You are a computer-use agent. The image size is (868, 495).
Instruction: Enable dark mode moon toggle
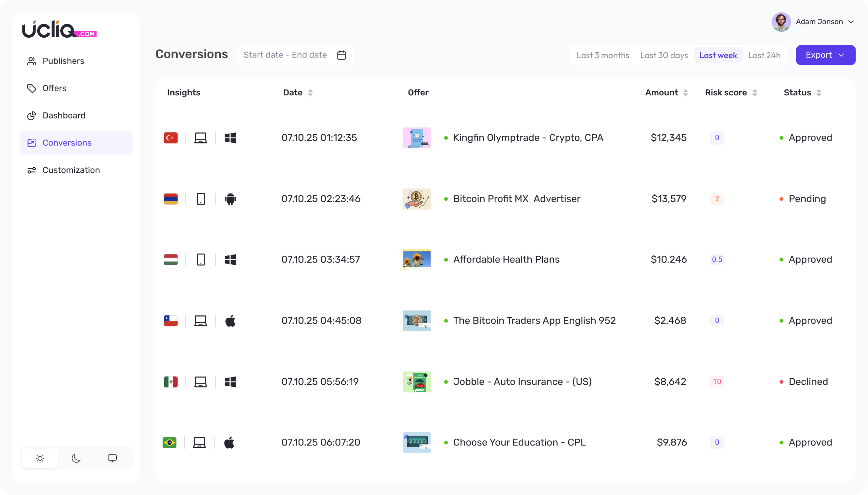(x=76, y=458)
